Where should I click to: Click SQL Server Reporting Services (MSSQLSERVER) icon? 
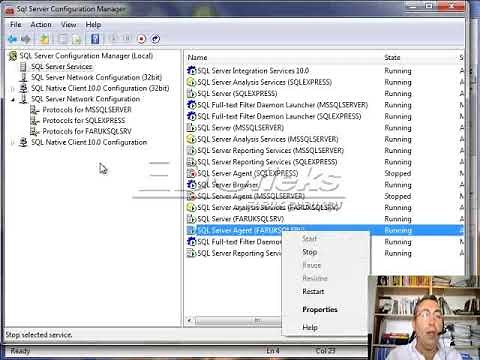(x=191, y=151)
